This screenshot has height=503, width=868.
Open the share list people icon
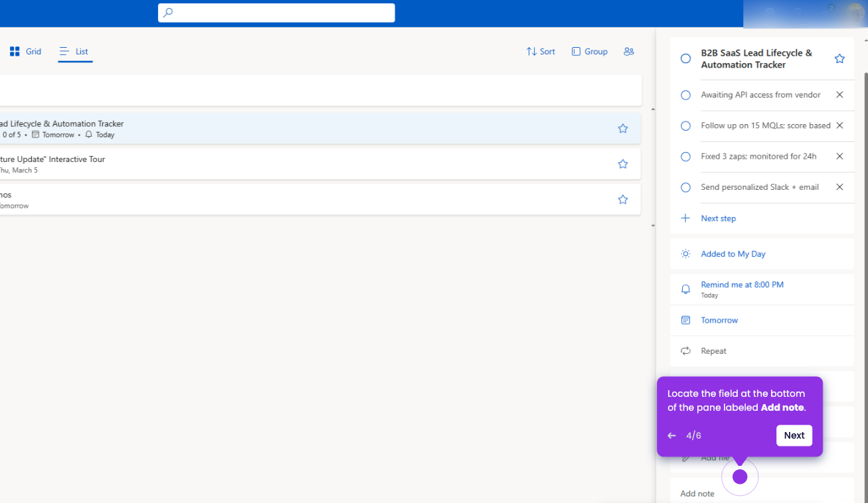(629, 51)
